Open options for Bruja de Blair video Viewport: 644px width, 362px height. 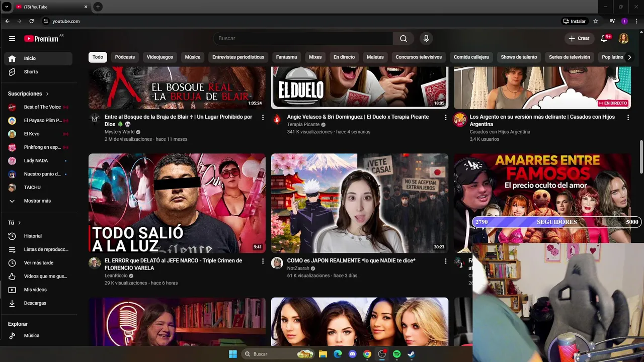tap(263, 117)
